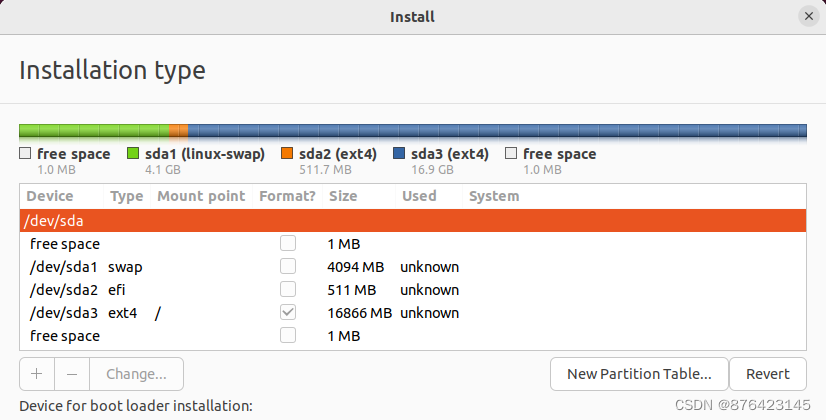This screenshot has width=826, height=420.
Task: Toggle format checkbox for /dev/sda2 efi
Action: coord(288,289)
